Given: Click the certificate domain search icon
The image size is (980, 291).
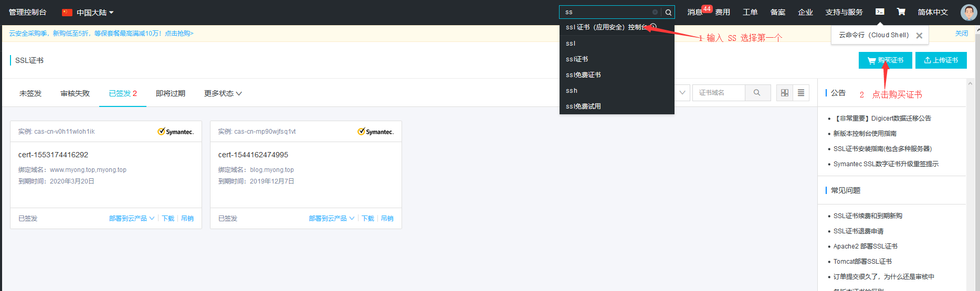Looking at the screenshot, I should click(x=757, y=93).
